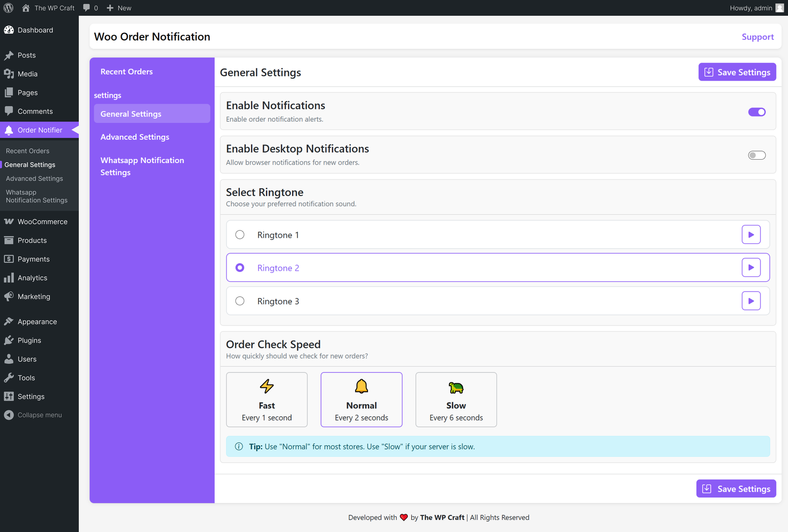Viewport: 788px width, 532px height.
Task: Click the plus New icon in admin bar
Action: [x=110, y=8]
